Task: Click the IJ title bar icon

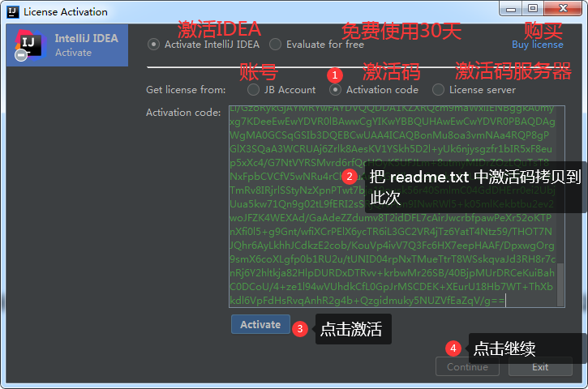Action: [12, 11]
